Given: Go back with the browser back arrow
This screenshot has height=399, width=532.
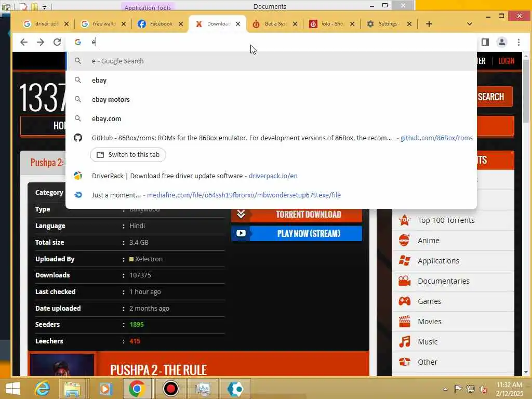Looking at the screenshot, I should 24,42.
